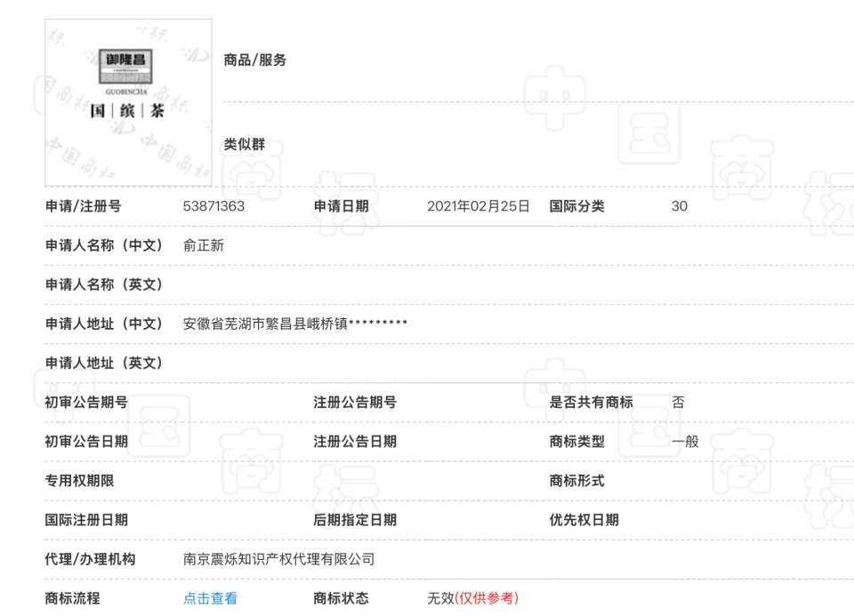Viewport: 854px width, 616px height.
Task: Click the 专用权期限 label
Action: click(79, 481)
